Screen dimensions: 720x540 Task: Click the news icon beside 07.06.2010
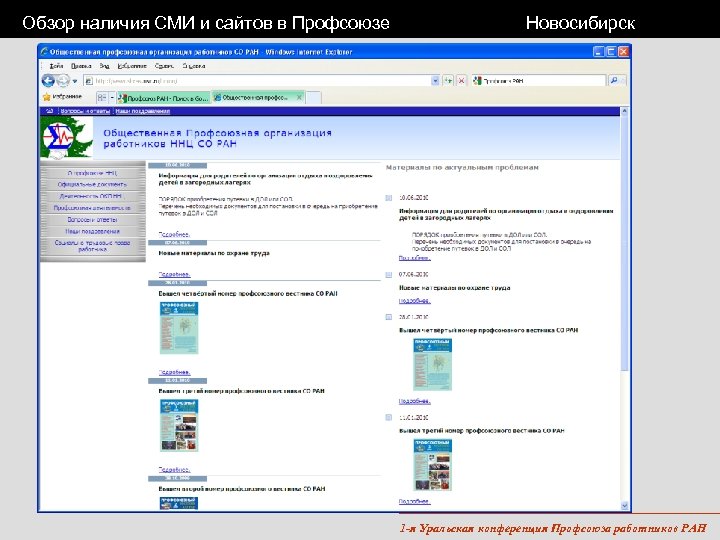[389, 275]
